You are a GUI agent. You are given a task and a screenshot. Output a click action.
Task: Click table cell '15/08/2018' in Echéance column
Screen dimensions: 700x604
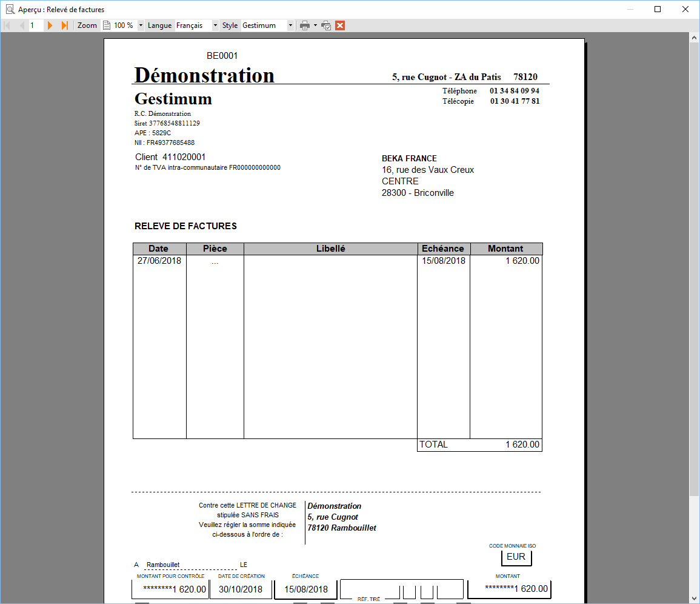click(x=444, y=260)
